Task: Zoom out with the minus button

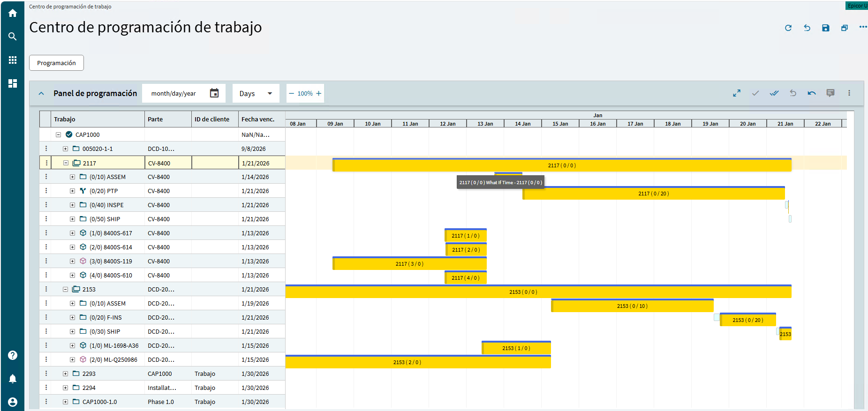Action: (291, 93)
